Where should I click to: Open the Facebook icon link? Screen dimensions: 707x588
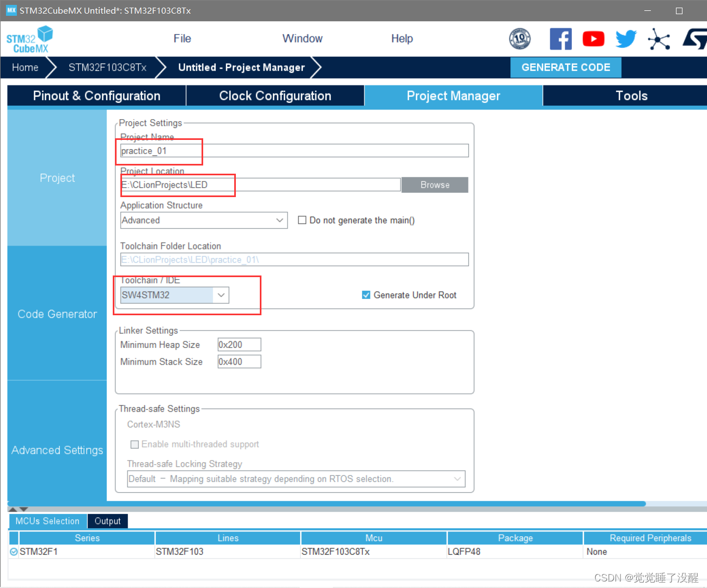pyautogui.click(x=560, y=39)
